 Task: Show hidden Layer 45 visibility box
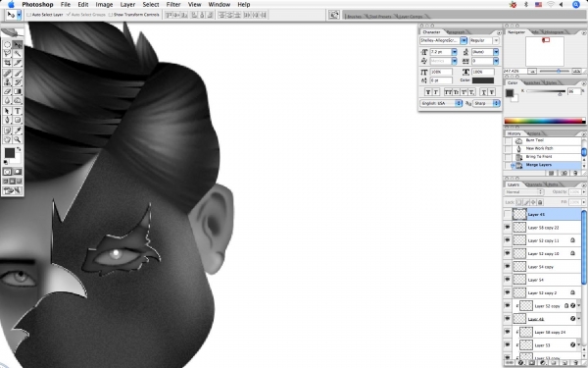[x=508, y=214]
